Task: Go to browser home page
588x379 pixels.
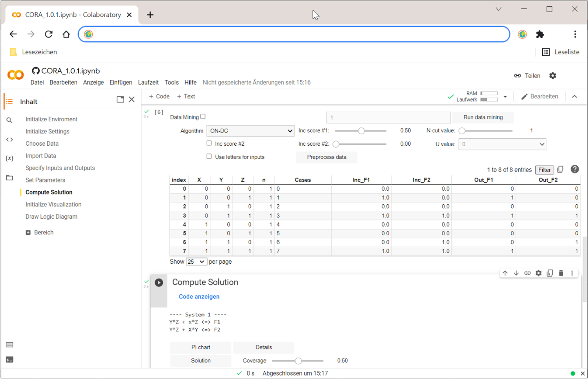Action: coord(66,34)
